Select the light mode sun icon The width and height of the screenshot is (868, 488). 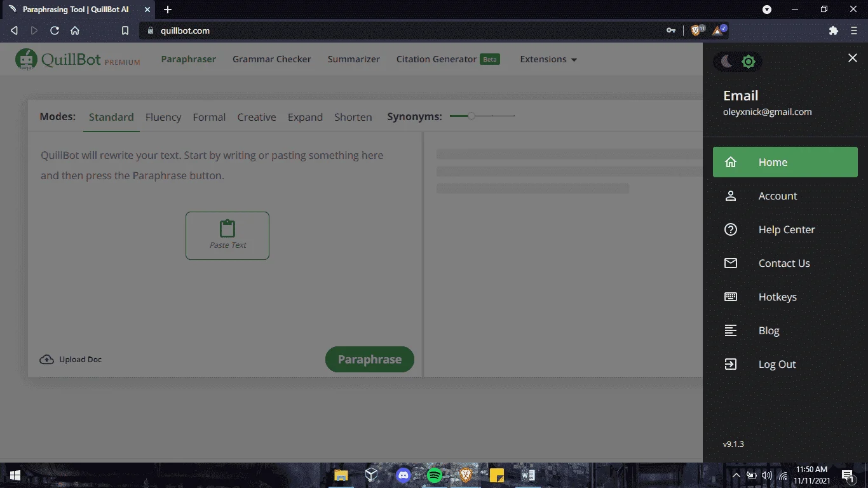[x=749, y=62]
